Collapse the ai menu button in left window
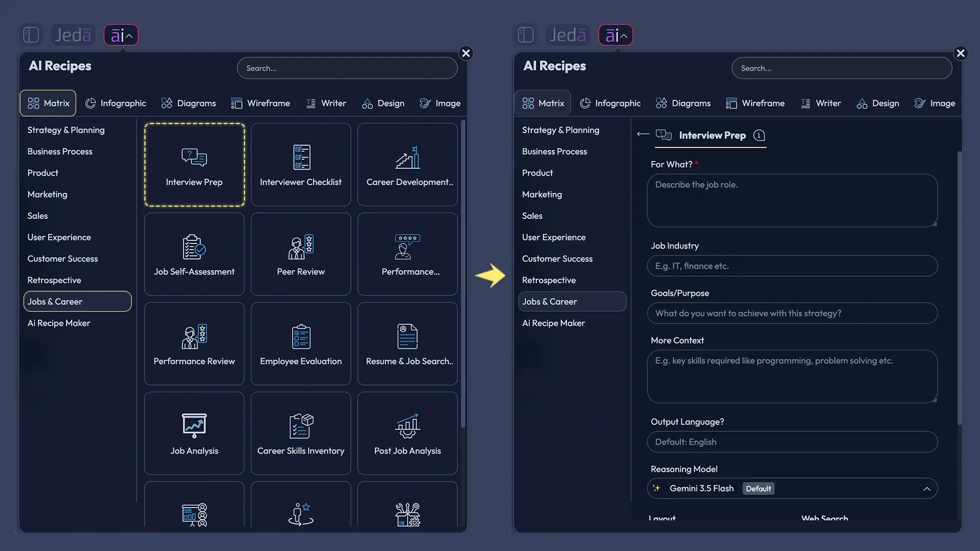 click(121, 35)
